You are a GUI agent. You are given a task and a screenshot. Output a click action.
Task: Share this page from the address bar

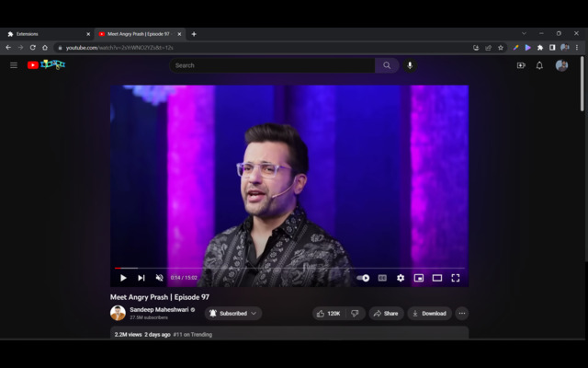pos(488,48)
